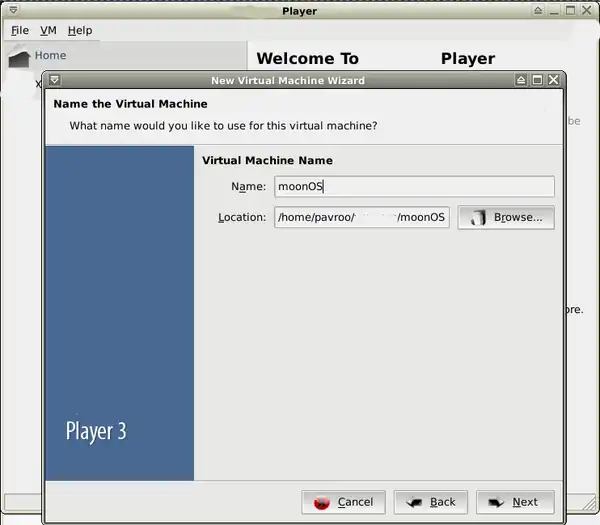The image size is (600, 525).
Task: Open the VM menu
Action: point(48,31)
